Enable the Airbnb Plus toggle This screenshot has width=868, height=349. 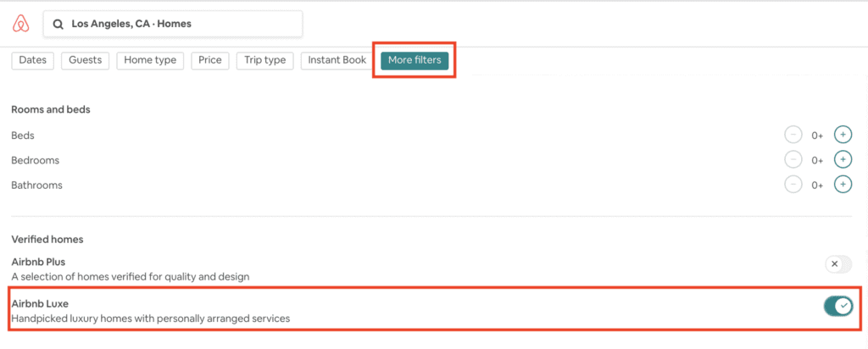pos(837,264)
